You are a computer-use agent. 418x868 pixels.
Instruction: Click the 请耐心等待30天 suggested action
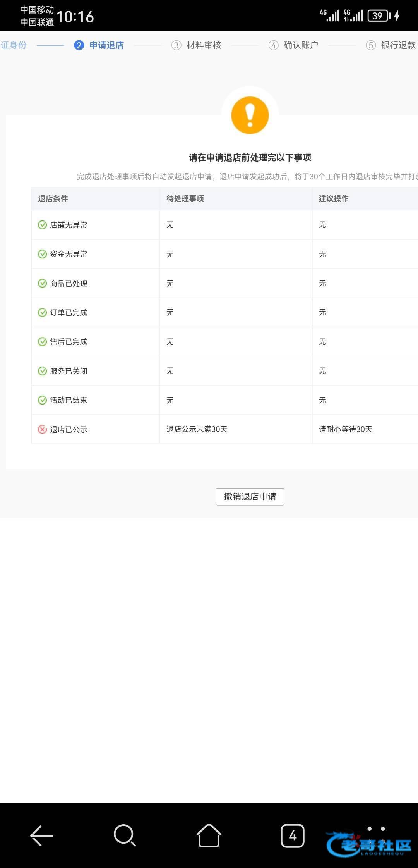pos(345,429)
